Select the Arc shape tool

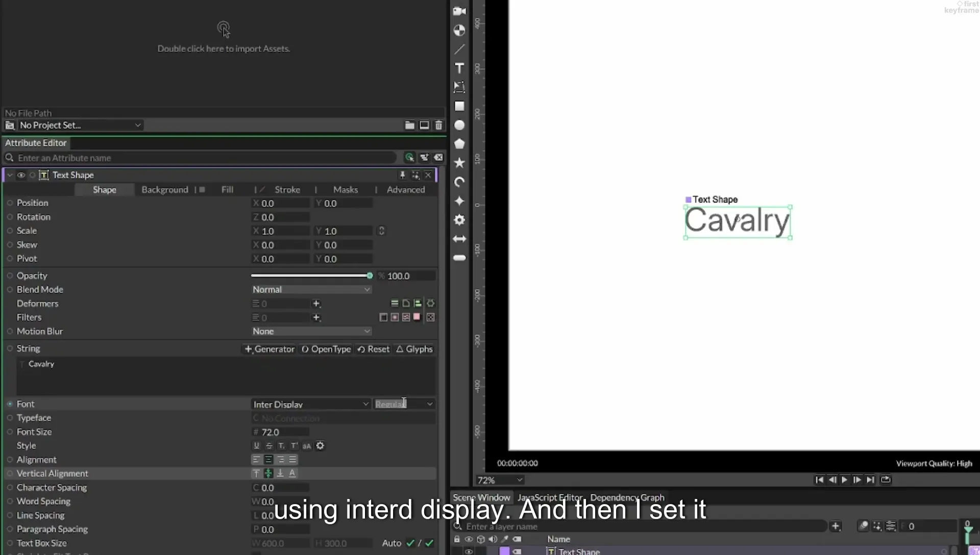[459, 182]
